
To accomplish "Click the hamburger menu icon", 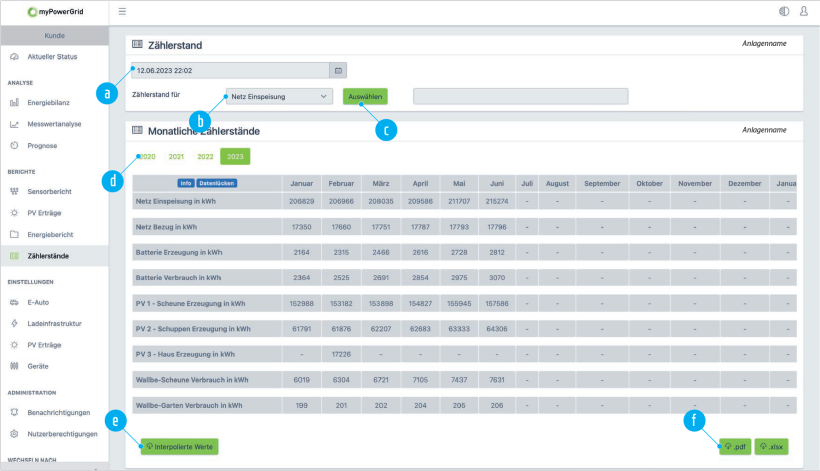I will 122,11.
